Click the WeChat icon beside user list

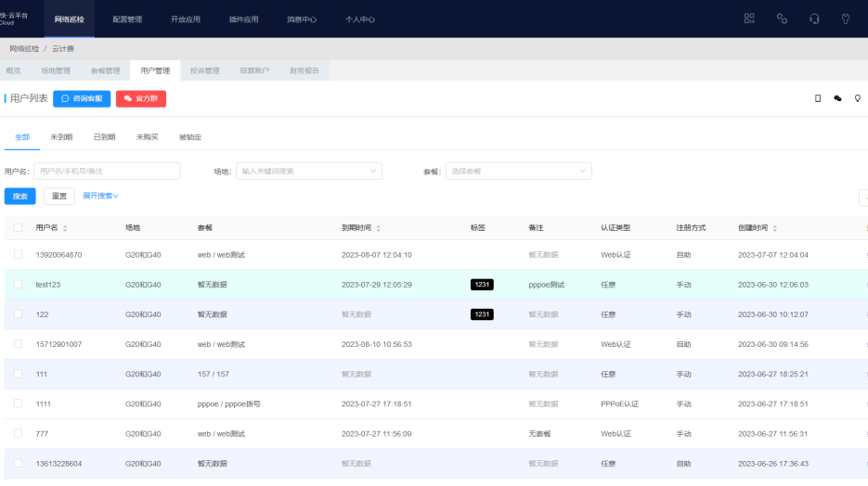click(x=837, y=98)
